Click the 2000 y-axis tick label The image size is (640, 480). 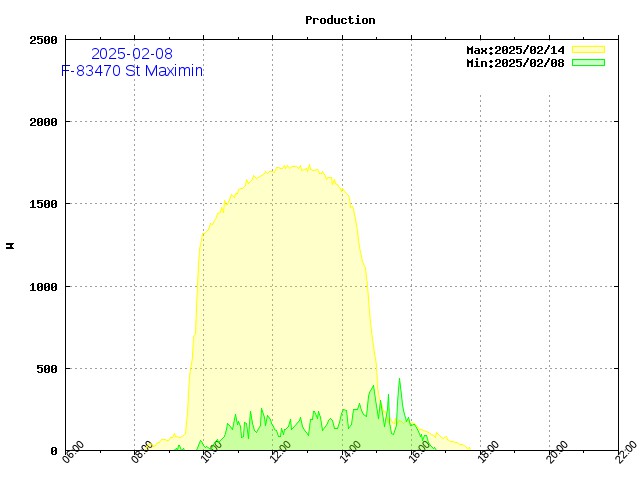(43, 122)
